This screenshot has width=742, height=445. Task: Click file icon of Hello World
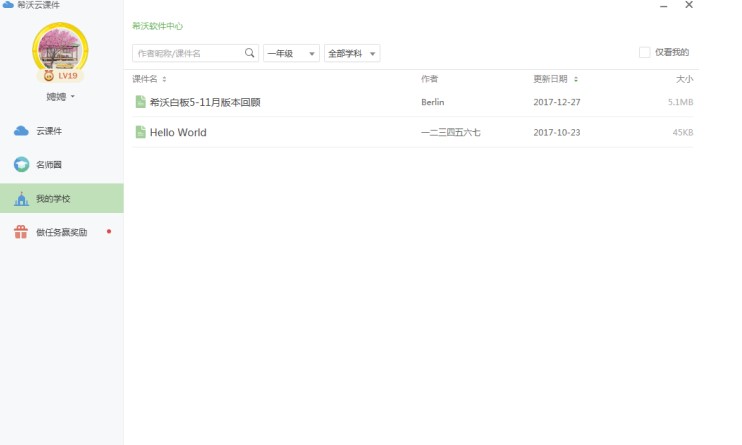(x=140, y=132)
